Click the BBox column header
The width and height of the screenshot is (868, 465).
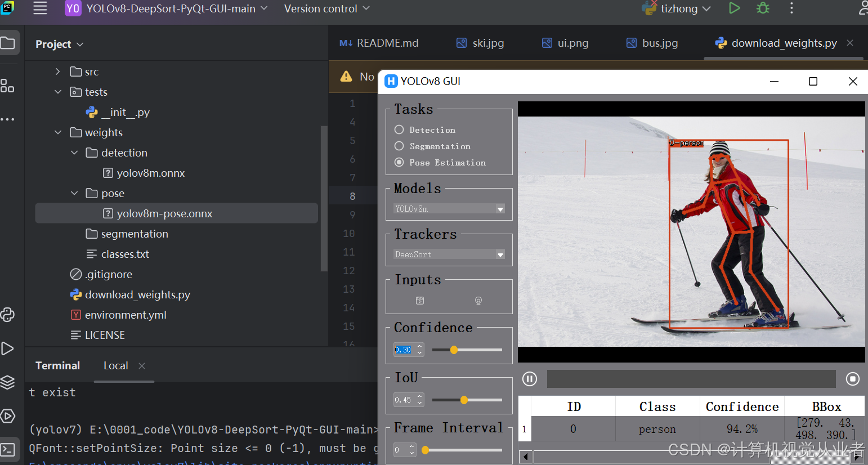coord(826,406)
